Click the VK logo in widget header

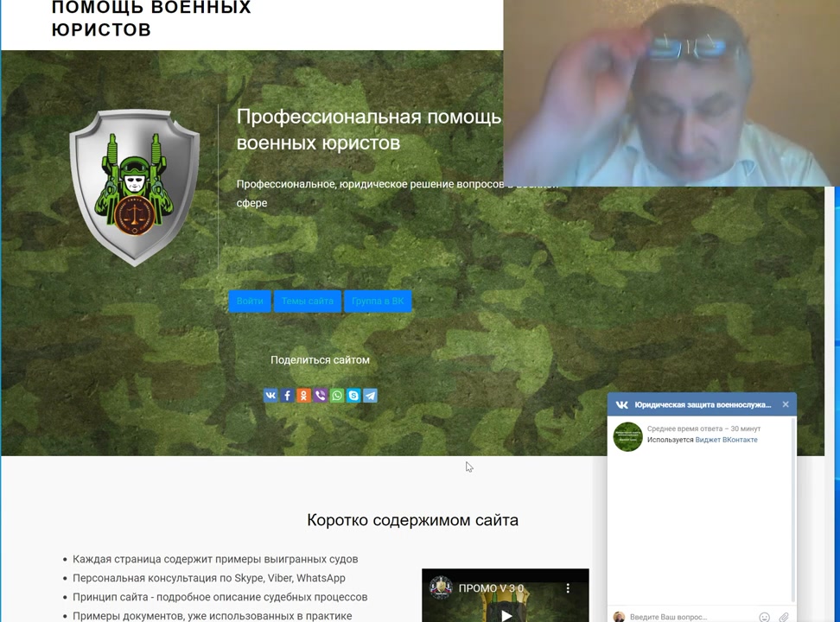pyautogui.click(x=622, y=405)
